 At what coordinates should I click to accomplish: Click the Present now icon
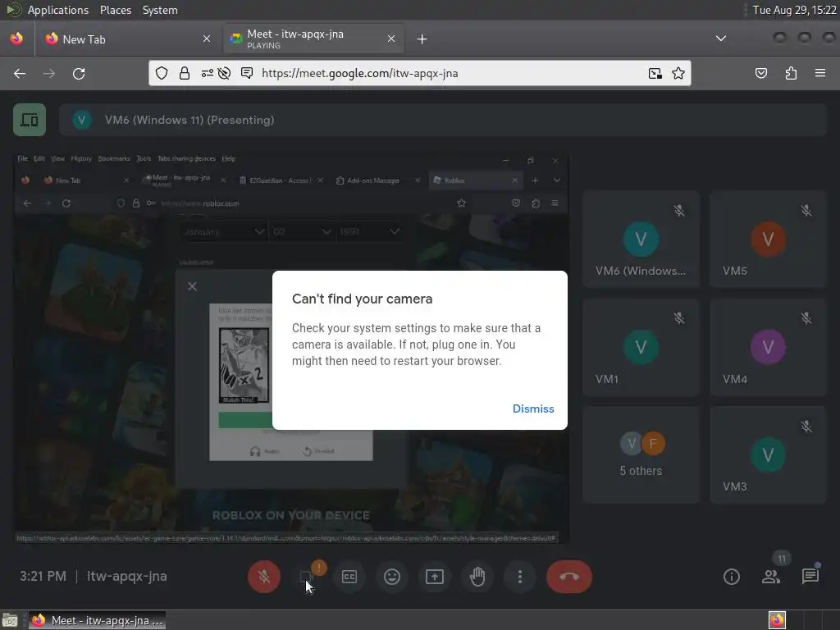click(435, 577)
